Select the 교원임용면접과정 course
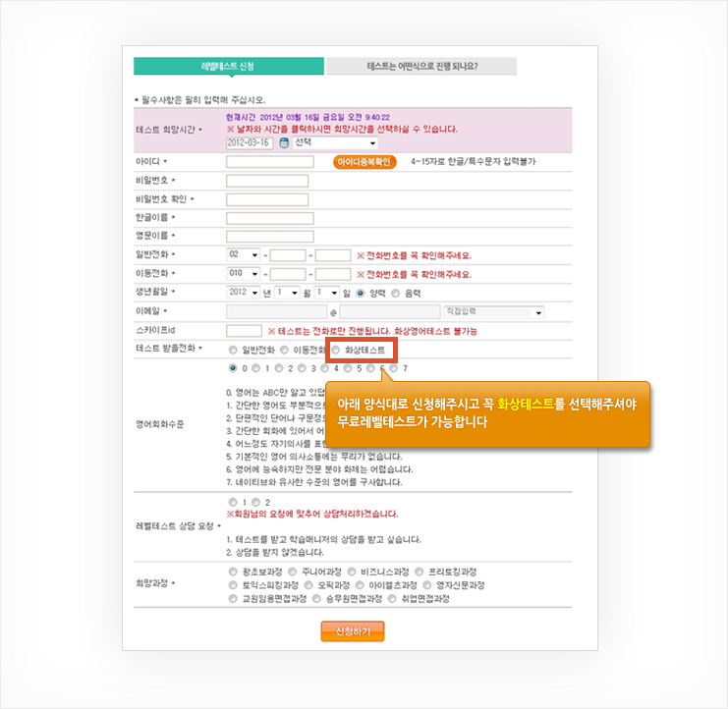Viewport: 728px width, 709px height. pos(233,599)
